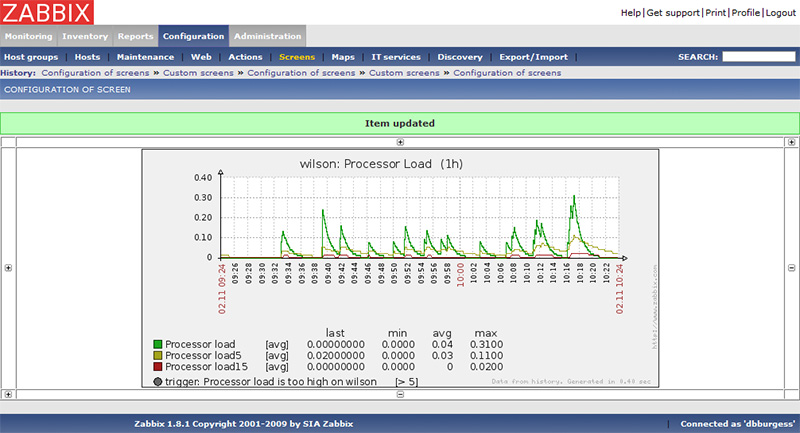Open the Monitoring tab

(29, 36)
